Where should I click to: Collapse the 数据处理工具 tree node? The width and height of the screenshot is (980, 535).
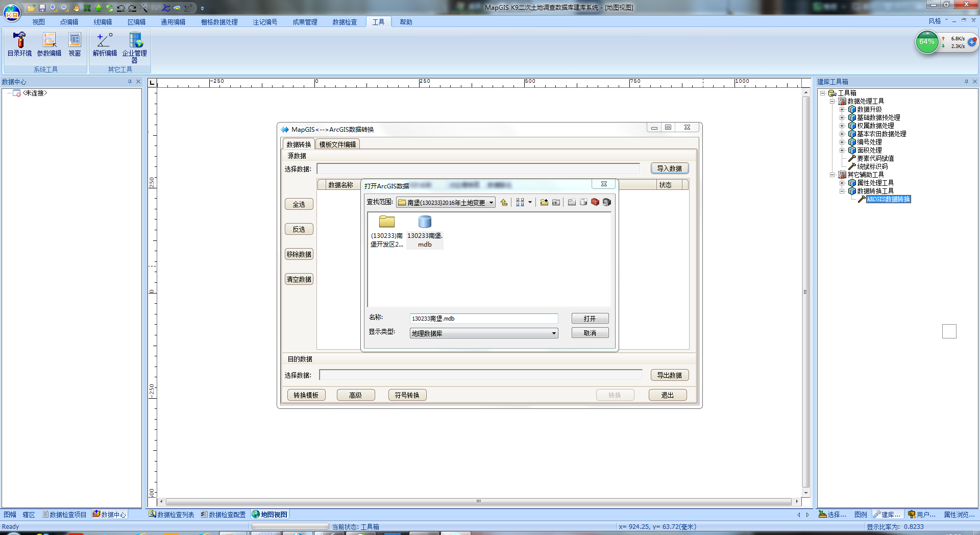pos(832,101)
